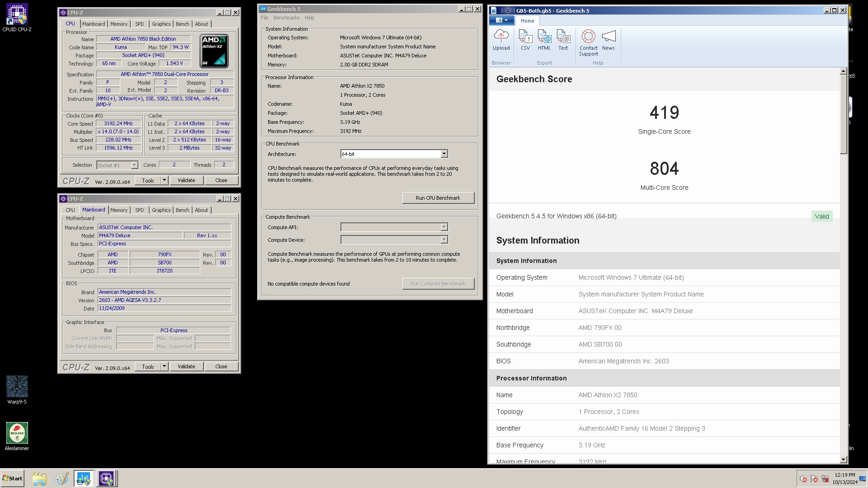Viewport: 868px width, 488px height.
Task: Open the File menu in Geekbench 5
Action: click(264, 18)
